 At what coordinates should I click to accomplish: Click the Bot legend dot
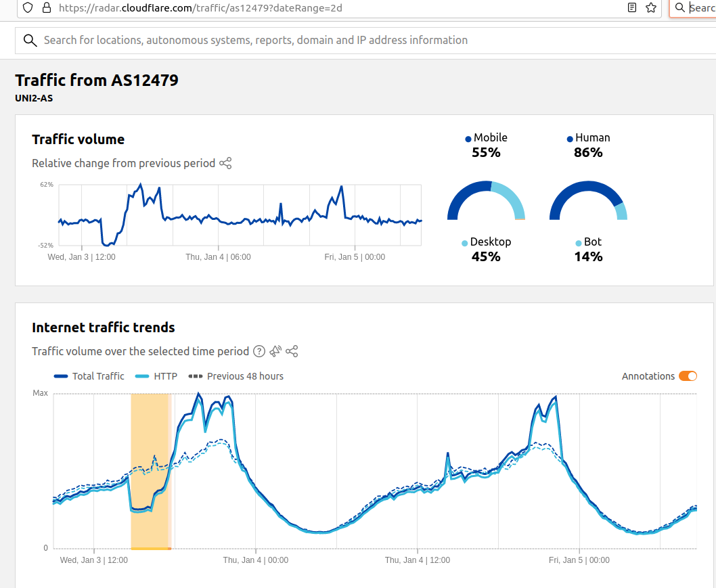coord(579,244)
